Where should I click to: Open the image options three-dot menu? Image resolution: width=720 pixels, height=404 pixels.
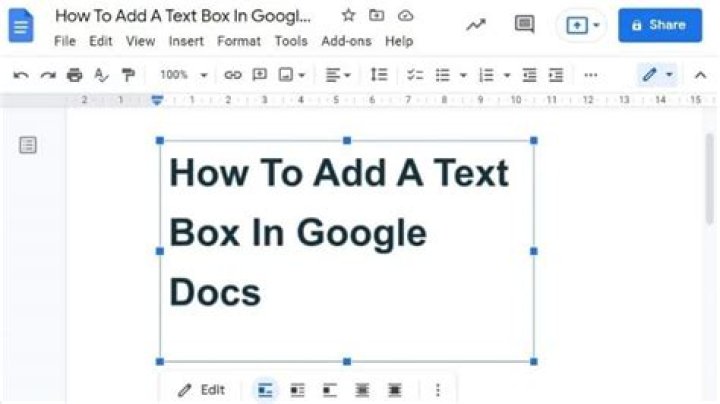[x=438, y=390]
